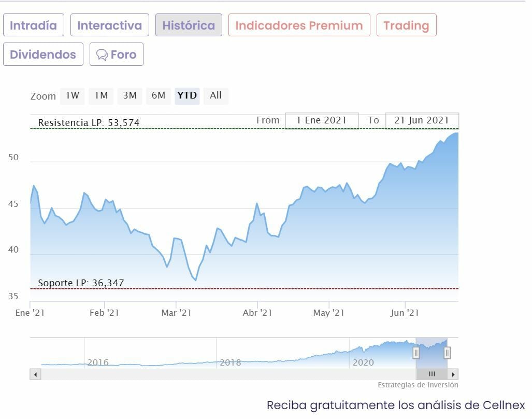The height and width of the screenshot is (419, 532).
Task: Open the Indicadores Premium tab
Action: pyautogui.click(x=299, y=25)
